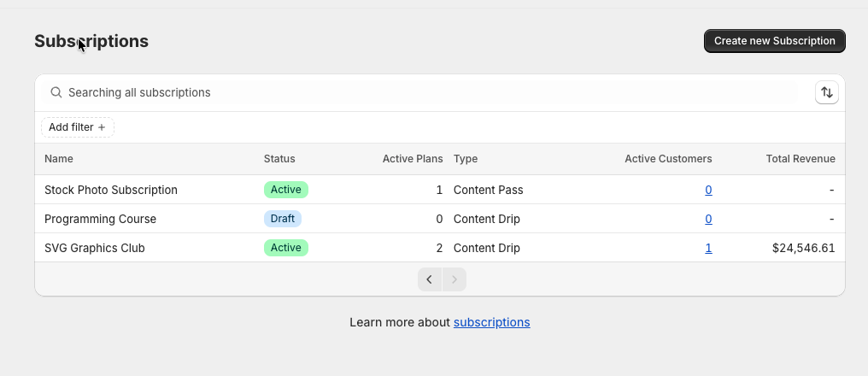The width and height of the screenshot is (868, 376).
Task: Click the search magnifier icon
Action: pyautogui.click(x=56, y=92)
